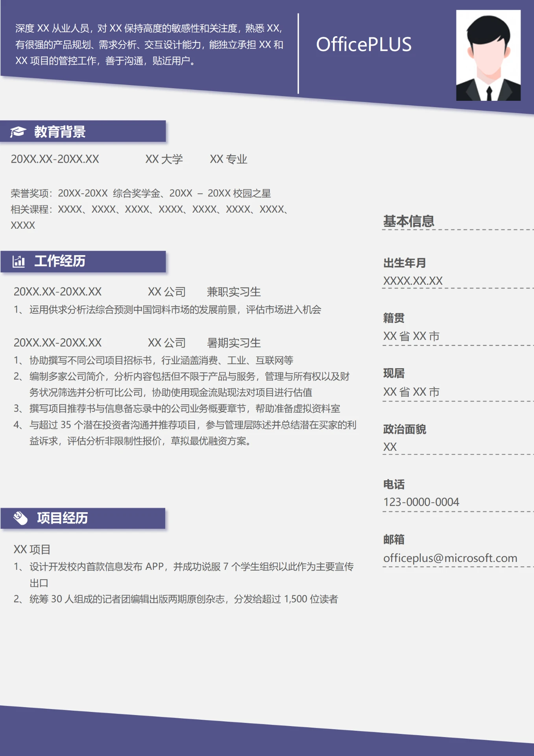The height and width of the screenshot is (756, 534).
Task: Select the line 撰写项目推荐书
Action: 177,408
